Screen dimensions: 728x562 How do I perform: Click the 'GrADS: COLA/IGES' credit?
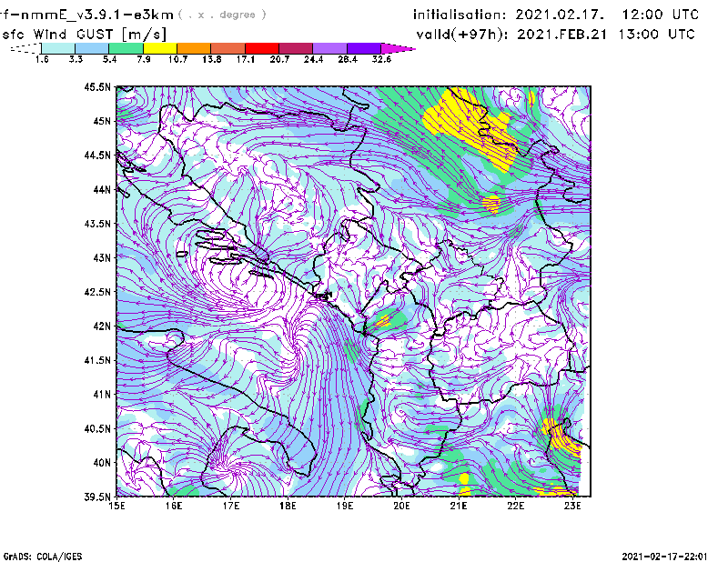[x=43, y=557]
